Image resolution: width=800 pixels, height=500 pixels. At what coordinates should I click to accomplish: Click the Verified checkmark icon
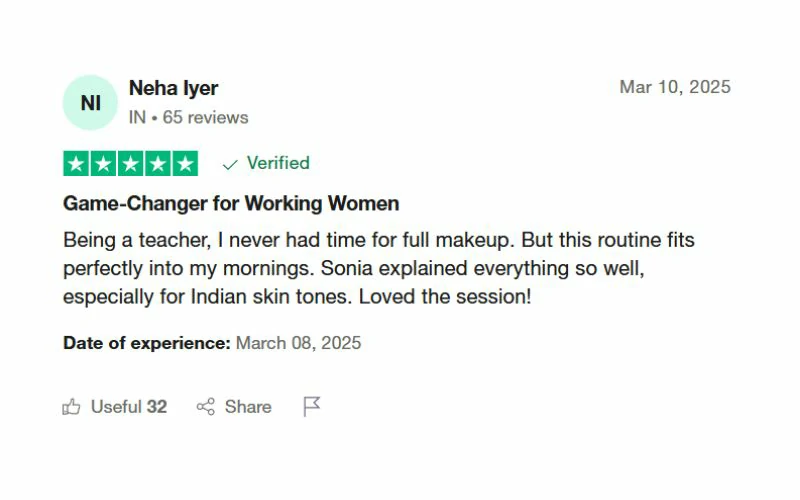pyautogui.click(x=231, y=164)
